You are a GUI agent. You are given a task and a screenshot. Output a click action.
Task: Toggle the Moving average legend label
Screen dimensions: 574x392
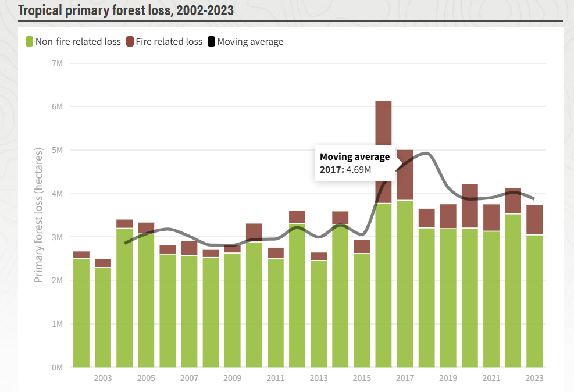tap(250, 42)
